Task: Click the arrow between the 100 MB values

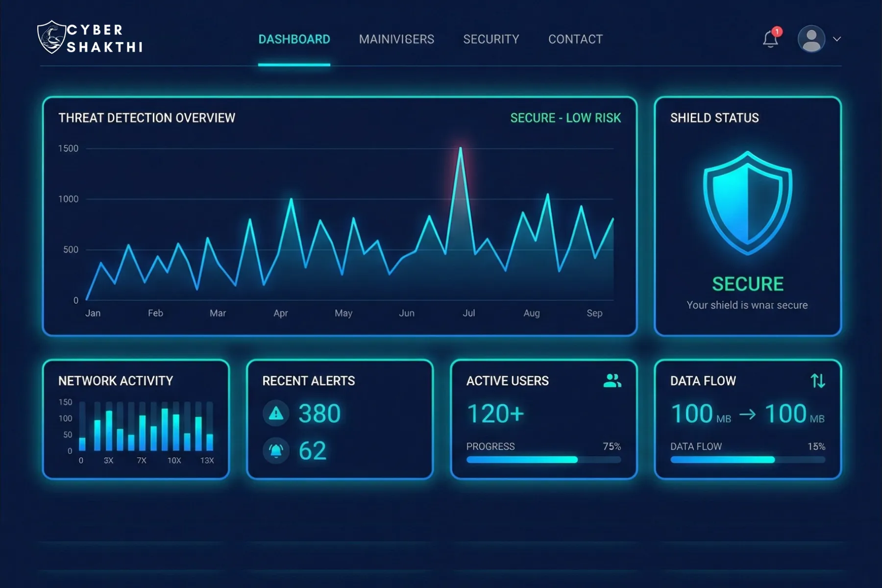Action: [x=747, y=415]
